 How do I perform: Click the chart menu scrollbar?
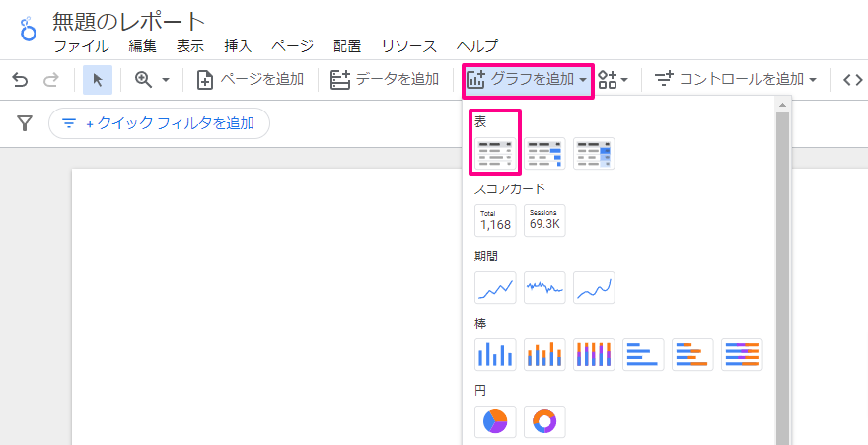[x=782, y=276]
